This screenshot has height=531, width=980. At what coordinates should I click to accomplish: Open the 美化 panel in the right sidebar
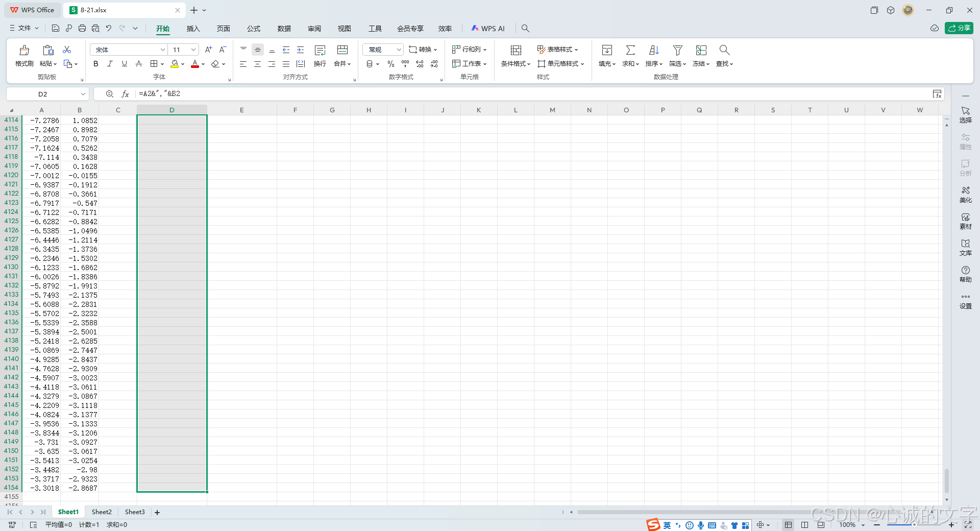966,195
